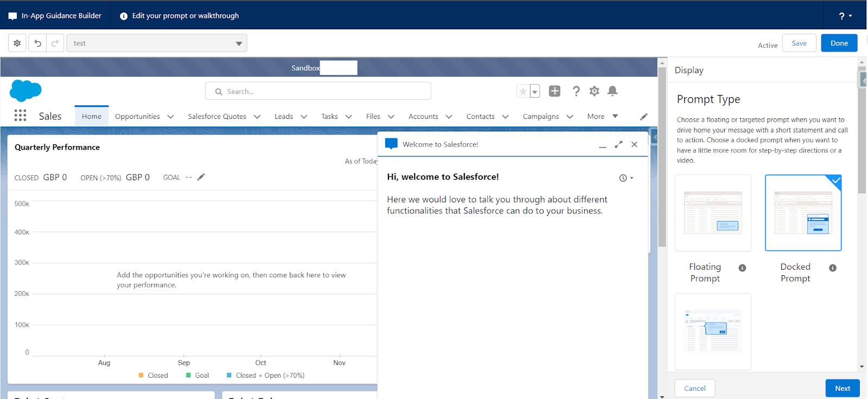The width and height of the screenshot is (868, 399).
Task: Open the Files tab
Action: (x=373, y=116)
